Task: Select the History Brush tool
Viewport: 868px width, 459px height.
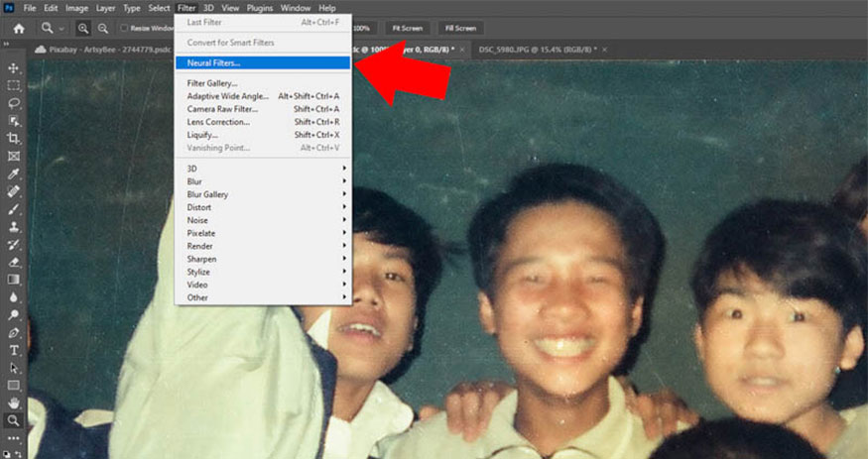Action: point(13,245)
